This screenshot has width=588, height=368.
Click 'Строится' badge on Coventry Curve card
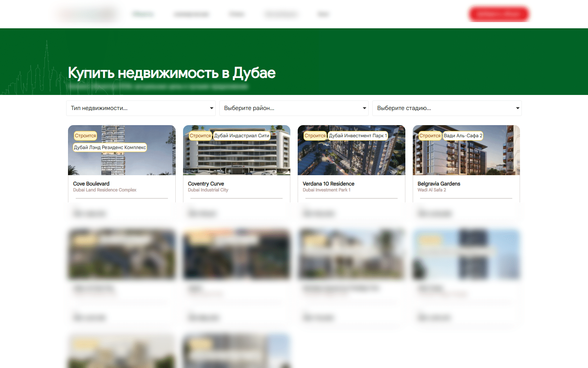pyautogui.click(x=200, y=136)
